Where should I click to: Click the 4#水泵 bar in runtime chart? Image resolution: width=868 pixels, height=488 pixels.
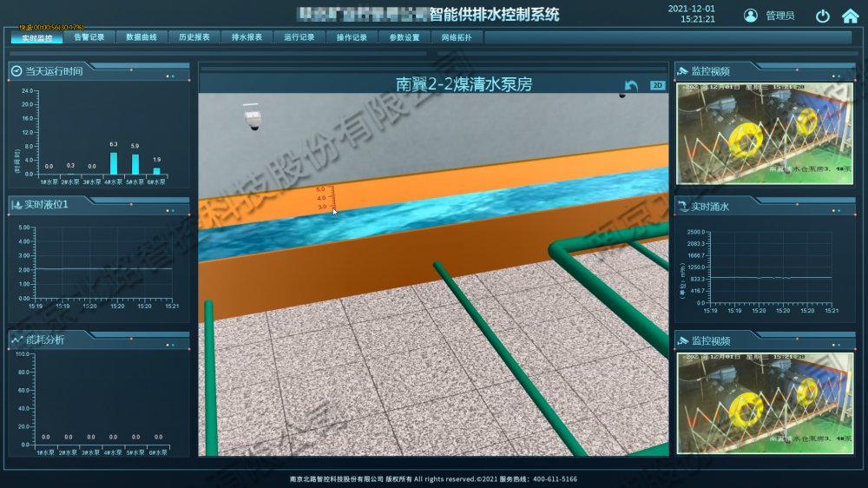[x=114, y=163]
